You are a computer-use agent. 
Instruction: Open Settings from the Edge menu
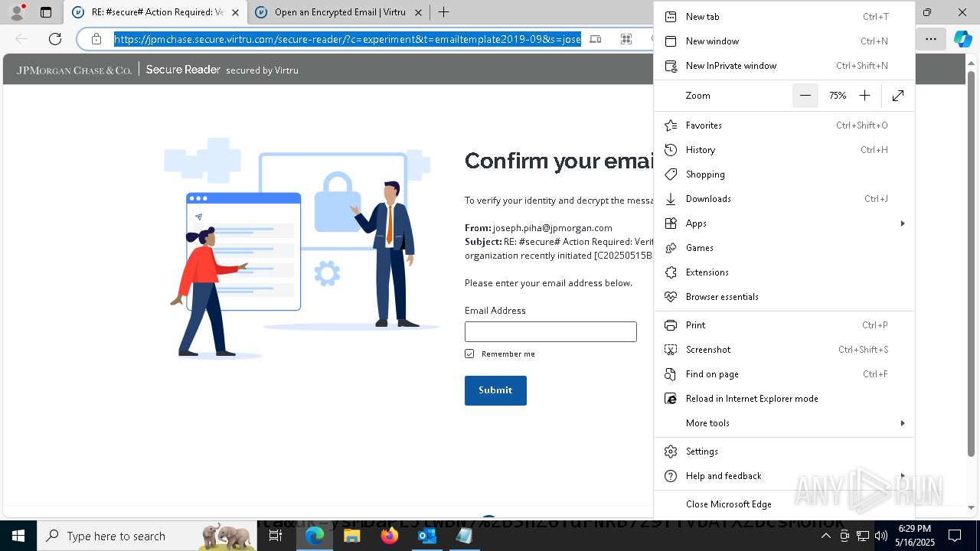point(784,452)
